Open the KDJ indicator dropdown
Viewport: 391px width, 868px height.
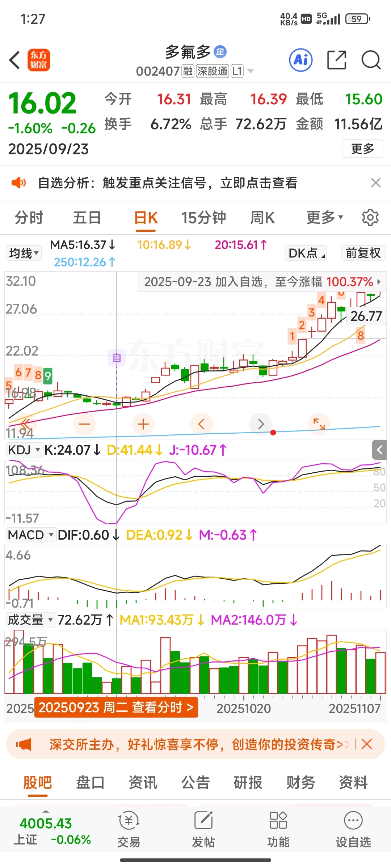pyautogui.click(x=24, y=450)
